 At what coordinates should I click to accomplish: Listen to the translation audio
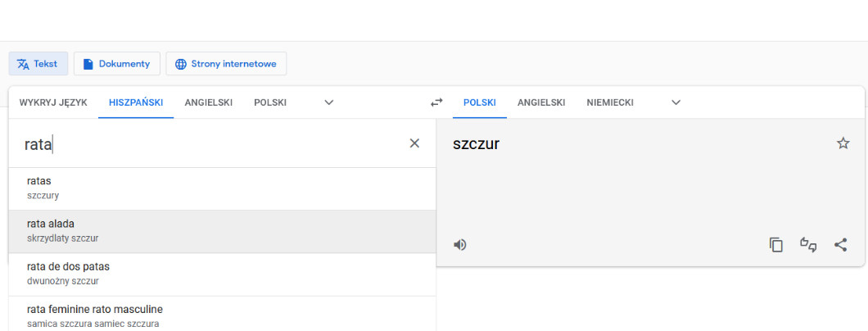click(x=460, y=244)
